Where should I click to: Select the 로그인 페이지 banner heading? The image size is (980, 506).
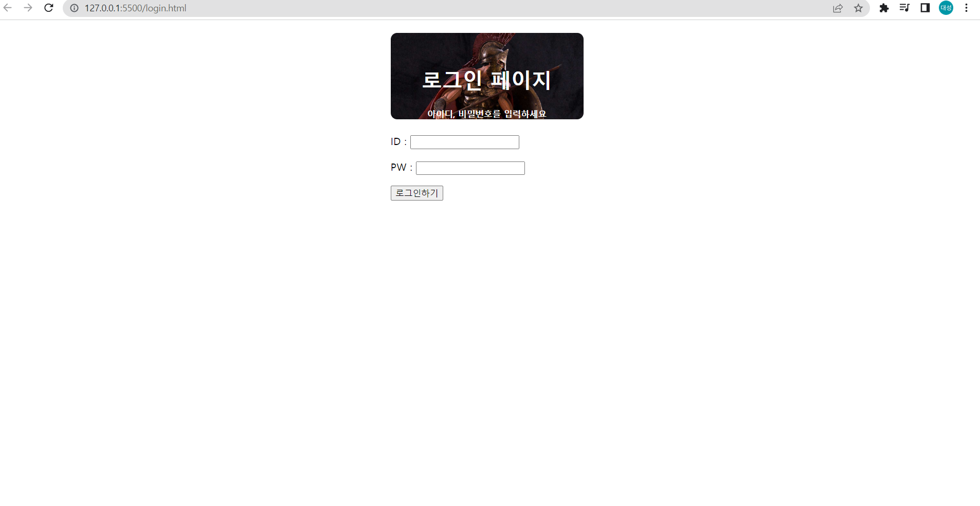point(486,80)
